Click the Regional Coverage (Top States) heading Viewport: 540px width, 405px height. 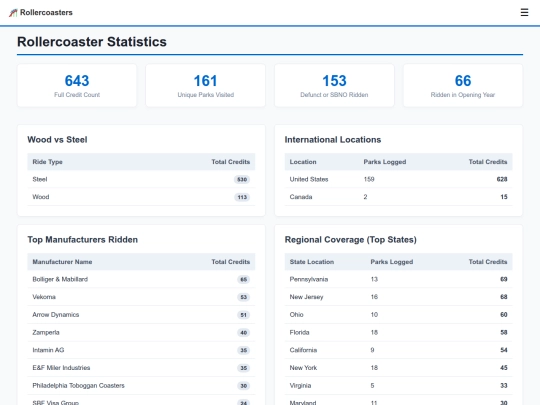[x=351, y=240]
